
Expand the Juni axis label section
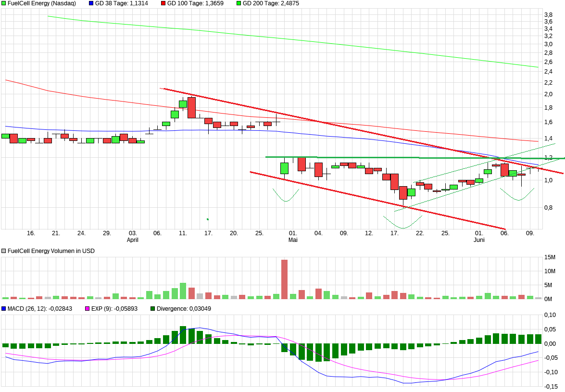click(x=479, y=240)
